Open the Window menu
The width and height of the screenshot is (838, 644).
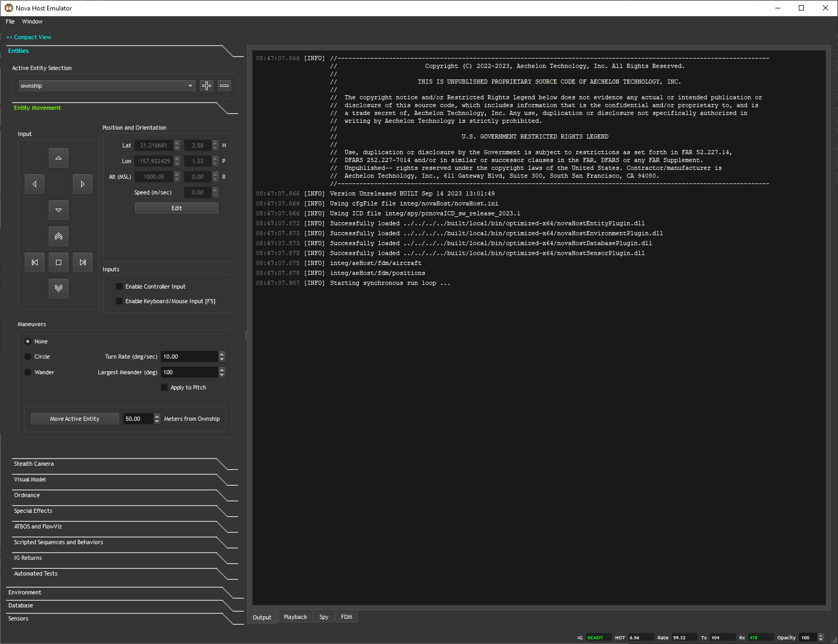pyautogui.click(x=32, y=21)
